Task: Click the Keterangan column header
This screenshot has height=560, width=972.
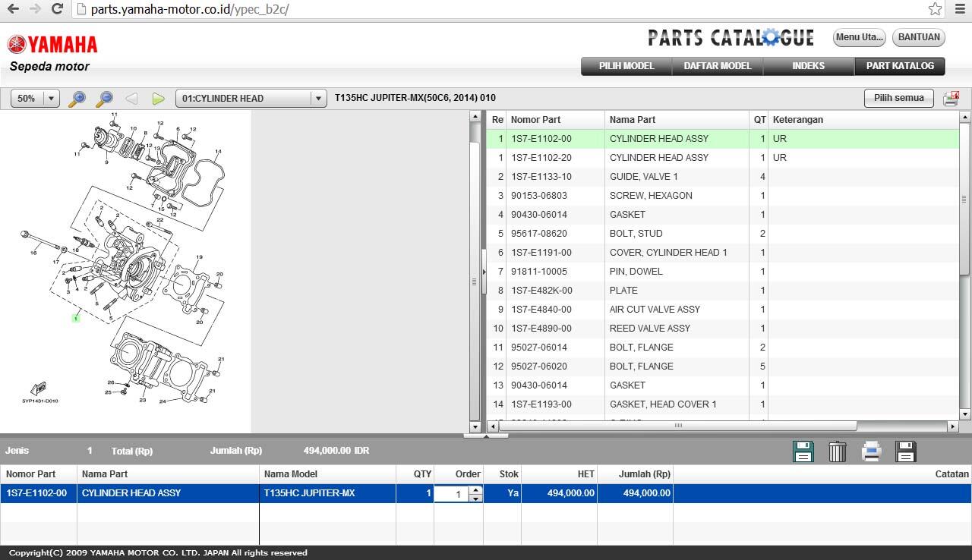Action: coord(863,120)
